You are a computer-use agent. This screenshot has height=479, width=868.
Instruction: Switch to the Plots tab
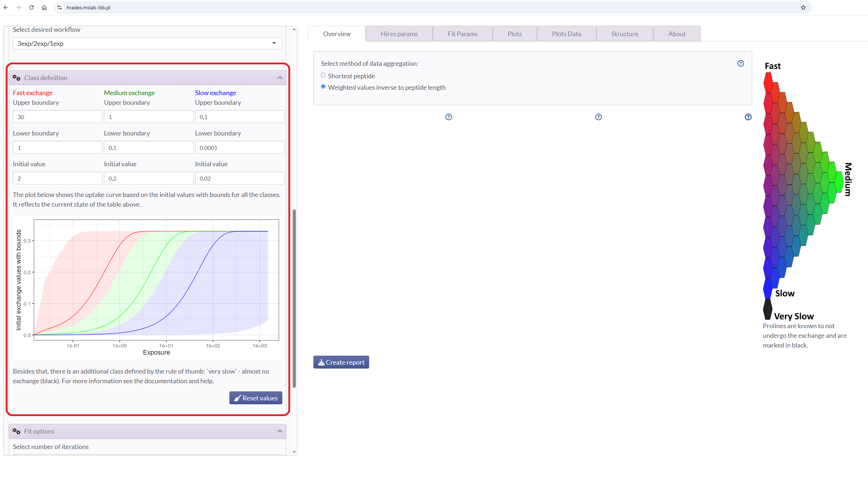[515, 34]
